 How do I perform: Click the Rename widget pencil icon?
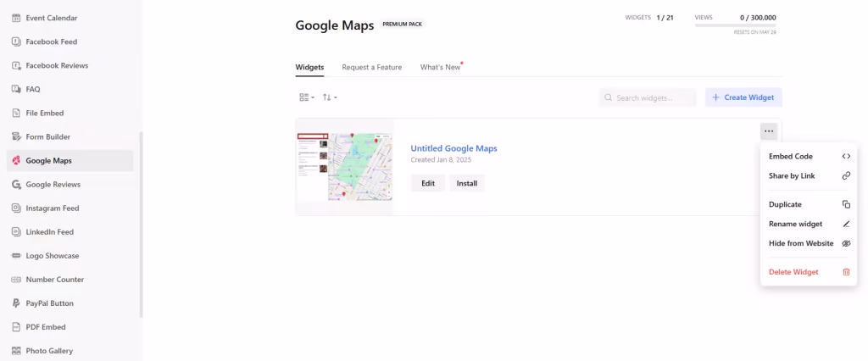(846, 225)
